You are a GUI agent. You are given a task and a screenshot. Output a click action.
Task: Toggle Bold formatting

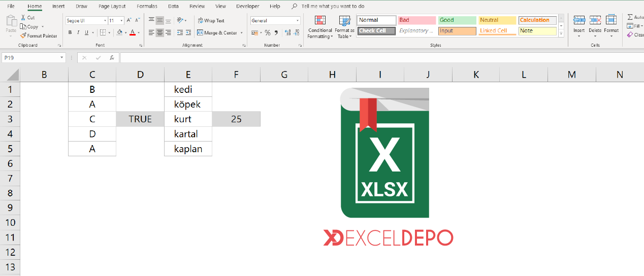coord(70,32)
